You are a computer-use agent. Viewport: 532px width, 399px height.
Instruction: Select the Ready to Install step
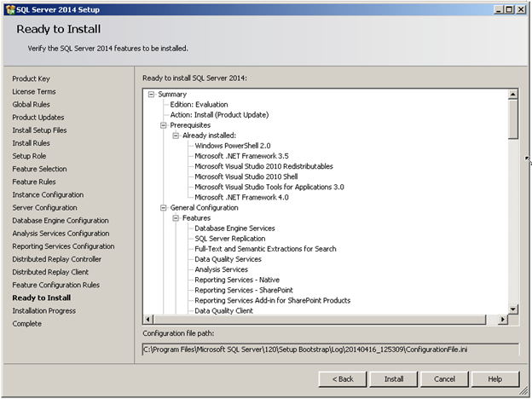[x=42, y=298]
